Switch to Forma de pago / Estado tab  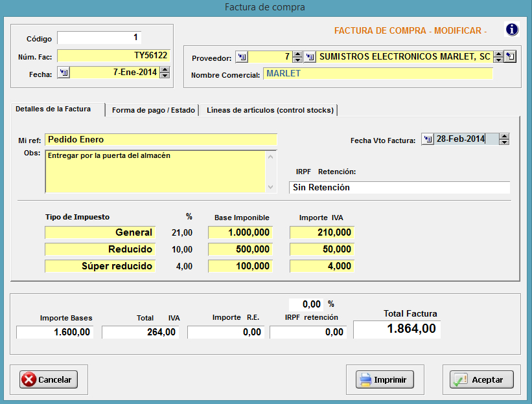point(153,110)
